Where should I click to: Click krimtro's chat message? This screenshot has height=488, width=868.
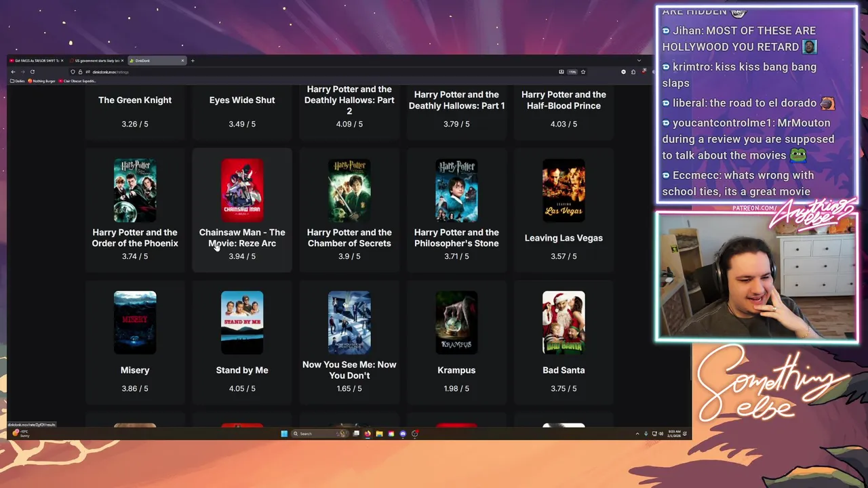point(739,75)
